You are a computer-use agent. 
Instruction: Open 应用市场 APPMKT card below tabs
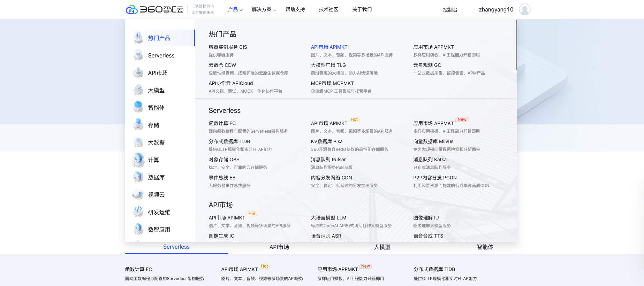click(338, 269)
